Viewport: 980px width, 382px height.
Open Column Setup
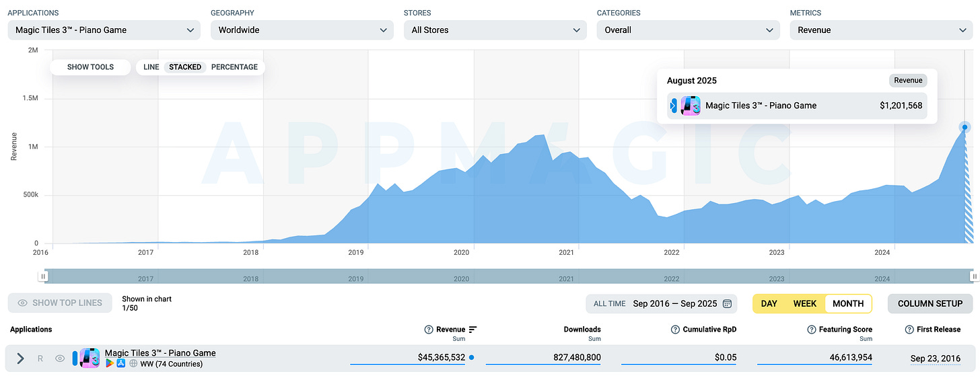pos(930,303)
